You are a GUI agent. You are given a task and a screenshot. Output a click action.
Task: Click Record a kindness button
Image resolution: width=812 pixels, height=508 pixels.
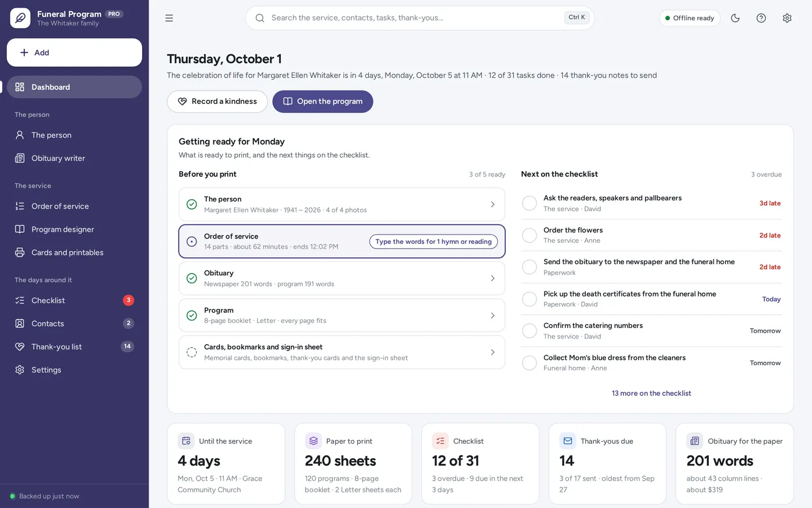point(217,101)
